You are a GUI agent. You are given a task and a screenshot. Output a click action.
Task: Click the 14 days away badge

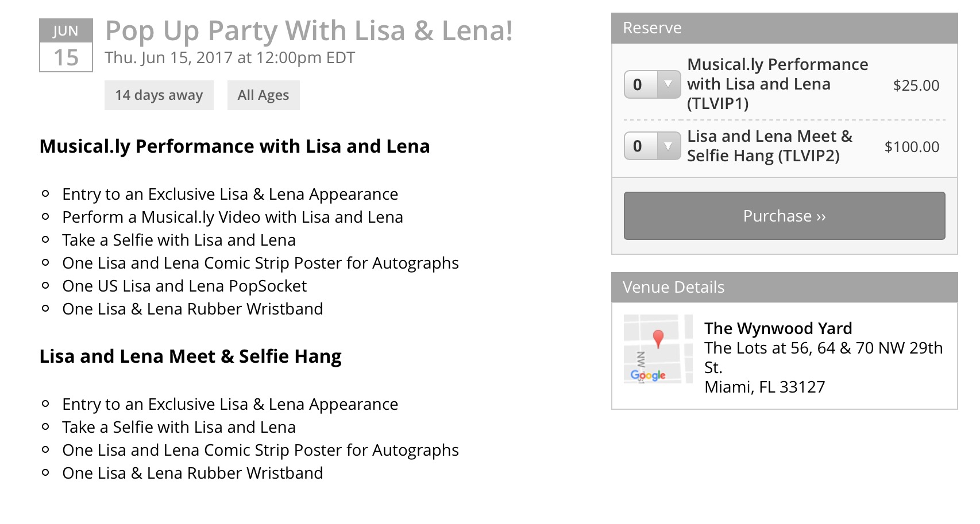(x=159, y=95)
